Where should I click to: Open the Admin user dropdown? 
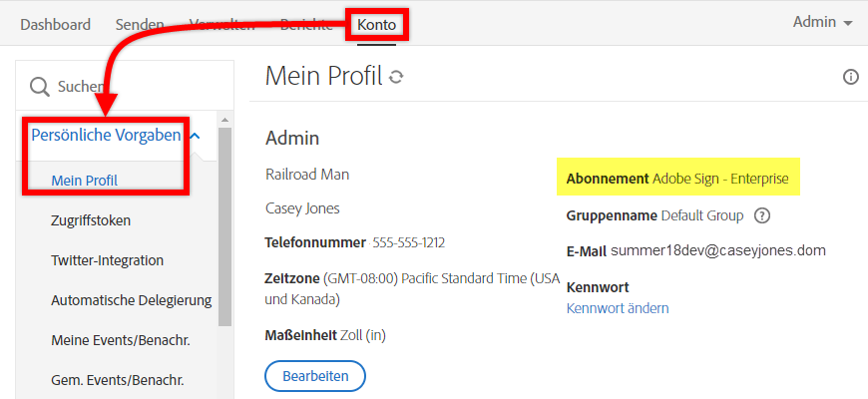822,23
